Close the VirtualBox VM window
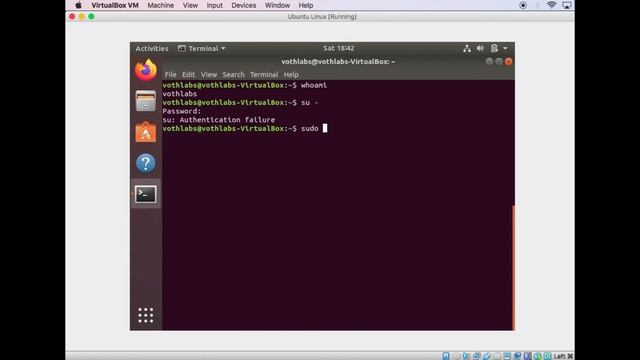Viewport: 640px width, 360px height. tap(72, 17)
